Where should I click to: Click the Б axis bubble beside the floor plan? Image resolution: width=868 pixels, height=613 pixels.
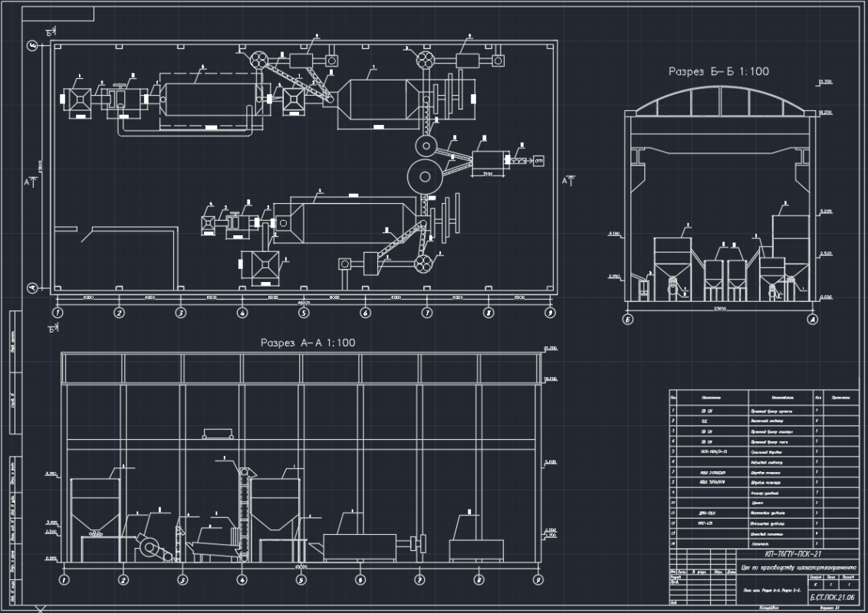pyautogui.click(x=32, y=46)
